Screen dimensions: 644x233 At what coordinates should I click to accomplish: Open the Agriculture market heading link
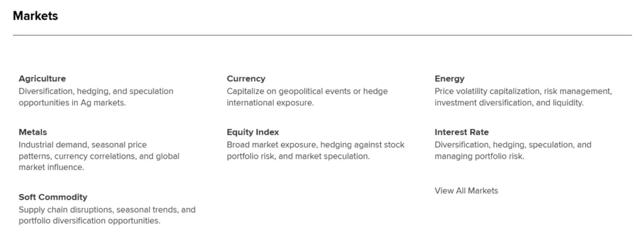pyautogui.click(x=42, y=79)
